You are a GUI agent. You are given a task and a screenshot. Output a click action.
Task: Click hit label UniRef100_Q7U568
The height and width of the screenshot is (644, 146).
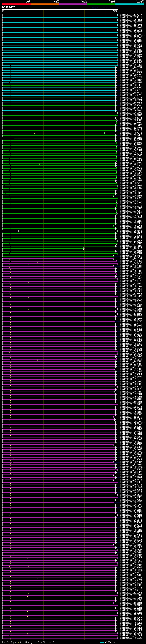131,156
